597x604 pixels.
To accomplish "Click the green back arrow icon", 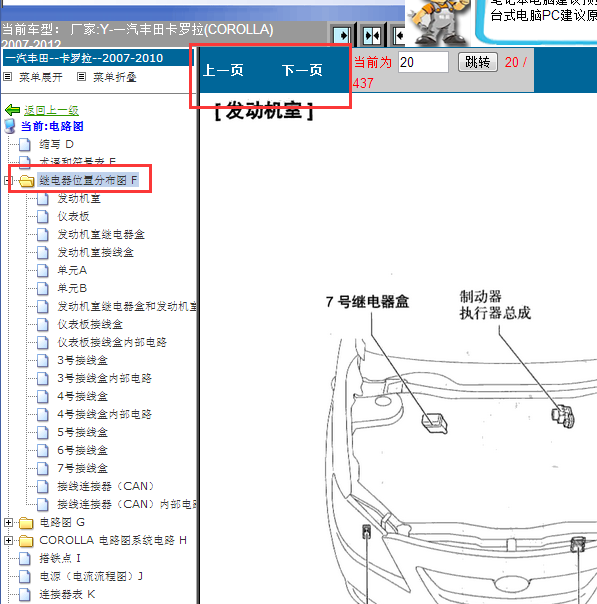I will (x=12, y=110).
